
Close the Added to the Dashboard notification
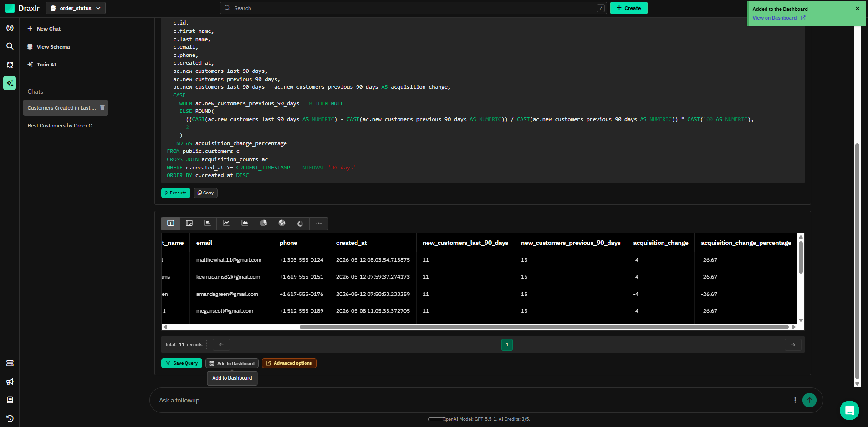pos(858,8)
